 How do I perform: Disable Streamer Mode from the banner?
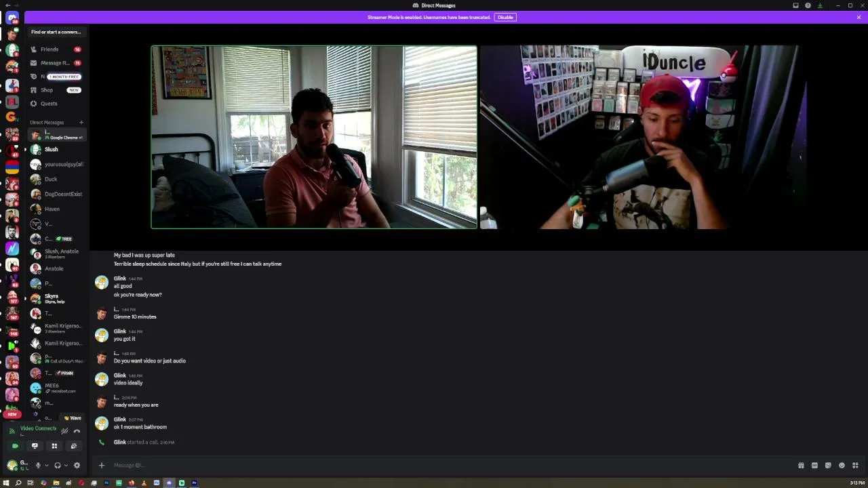(x=505, y=17)
